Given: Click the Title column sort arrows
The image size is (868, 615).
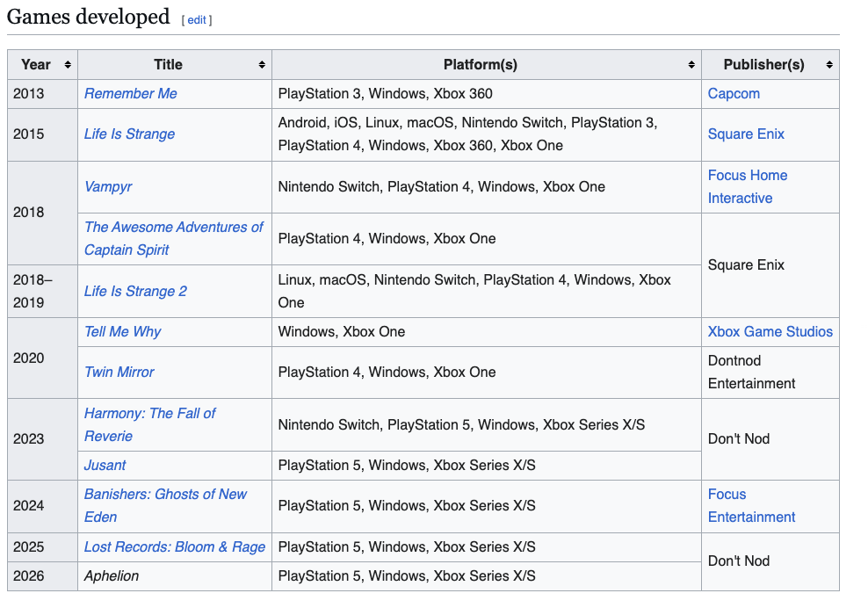Looking at the screenshot, I should coord(262,65).
